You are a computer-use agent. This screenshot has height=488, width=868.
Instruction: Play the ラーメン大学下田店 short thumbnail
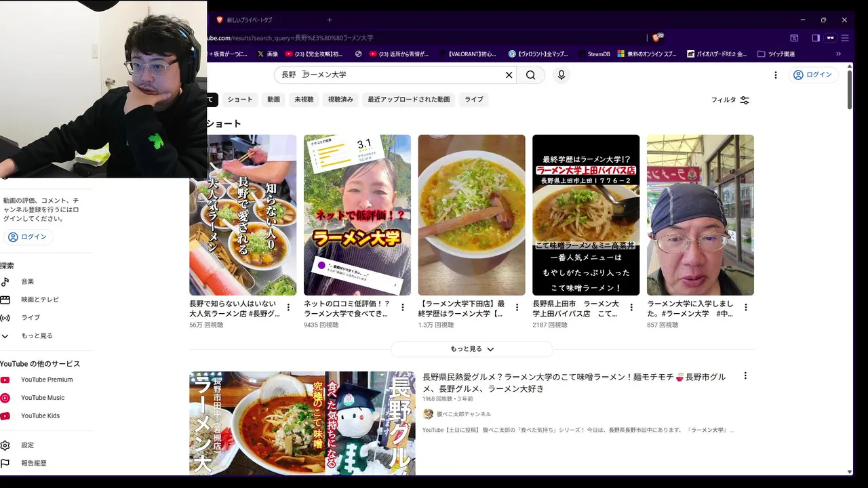pos(471,215)
